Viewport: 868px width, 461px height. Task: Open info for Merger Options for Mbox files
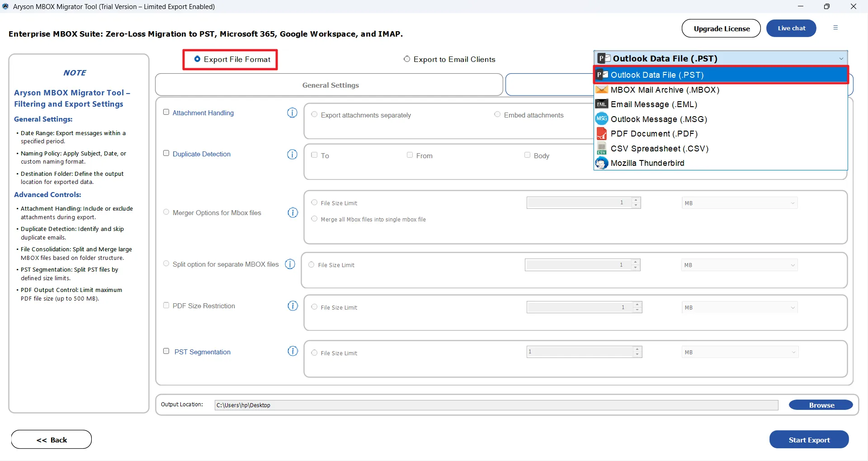[293, 212]
